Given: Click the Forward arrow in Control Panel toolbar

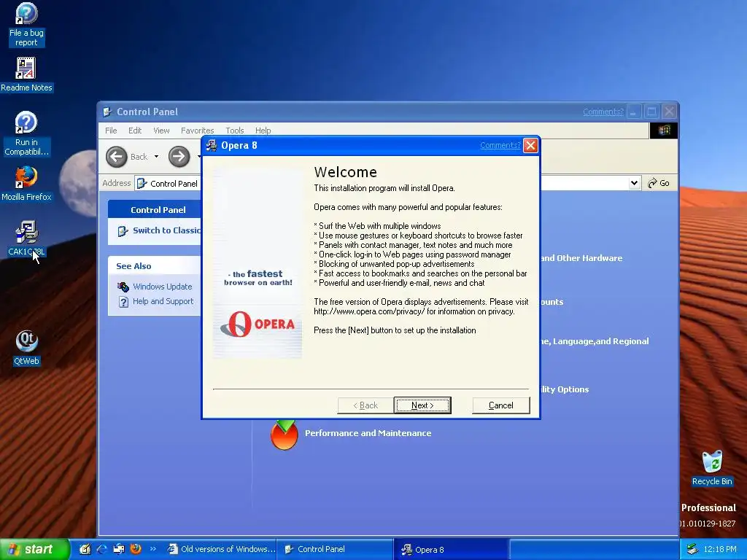Looking at the screenshot, I should (179, 157).
